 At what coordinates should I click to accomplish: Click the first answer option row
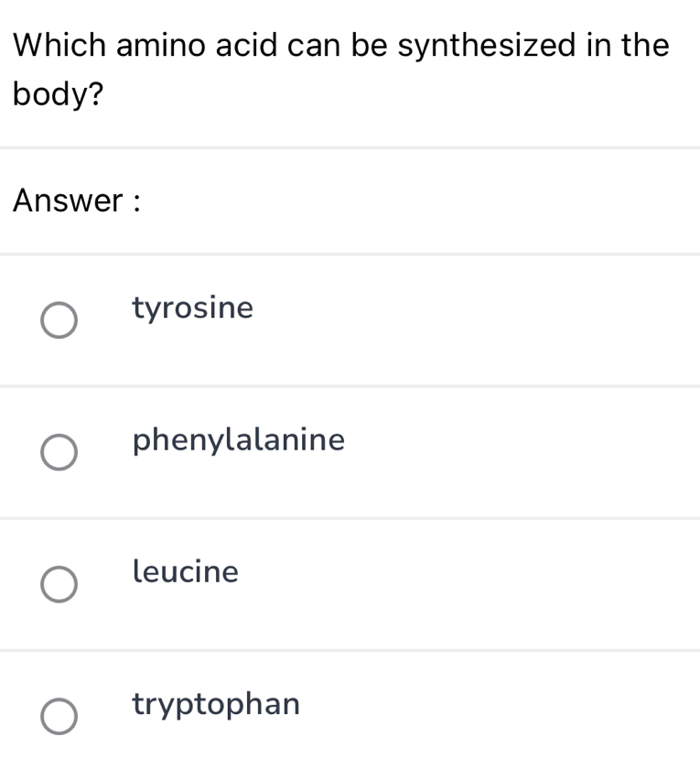pyautogui.click(x=350, y=320)
